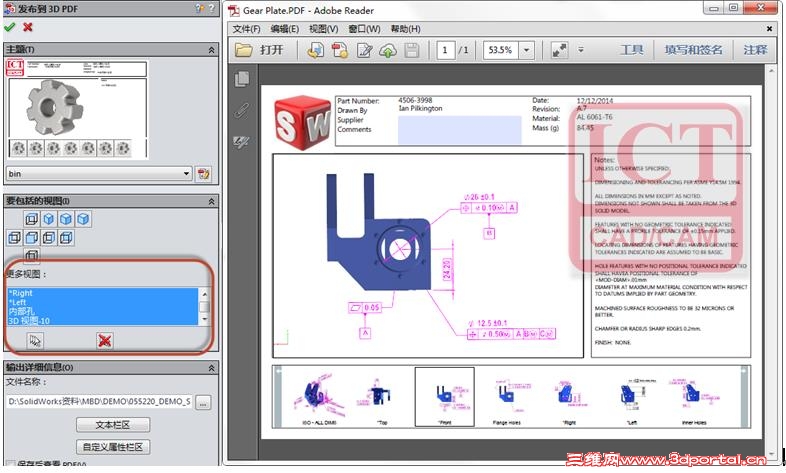Open the bin theme dropdown
The height and width of the screenshot is (473, 786).
pos(99,173)
